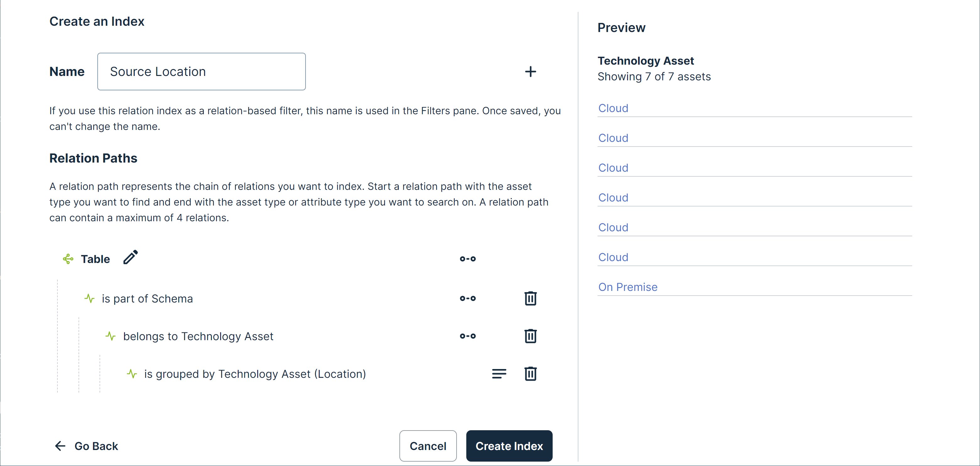Select 'is grouped by Technology Asset (Location)' item

[x=255, y=374]
